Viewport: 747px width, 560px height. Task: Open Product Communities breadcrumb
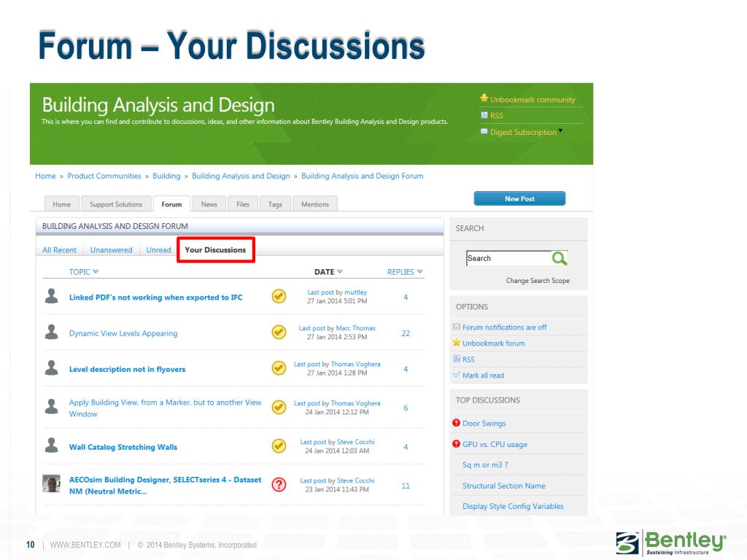104,176
